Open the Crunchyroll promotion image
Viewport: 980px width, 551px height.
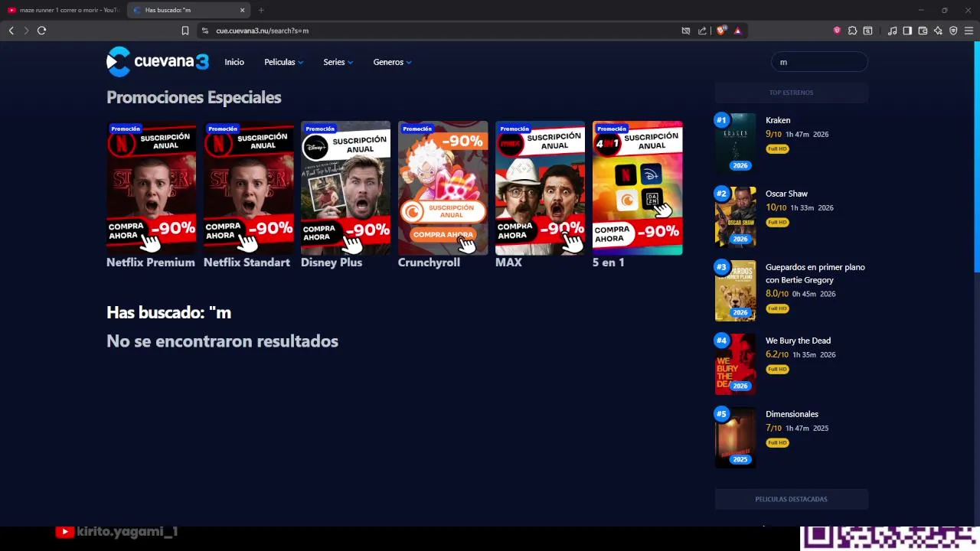pos(443,187)
